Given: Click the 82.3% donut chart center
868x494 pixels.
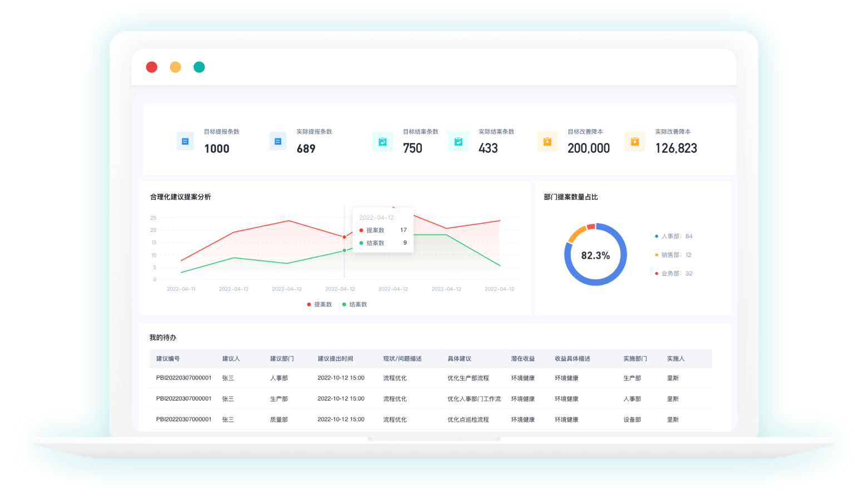Looking at the screenshot, I should coord(595,255).
